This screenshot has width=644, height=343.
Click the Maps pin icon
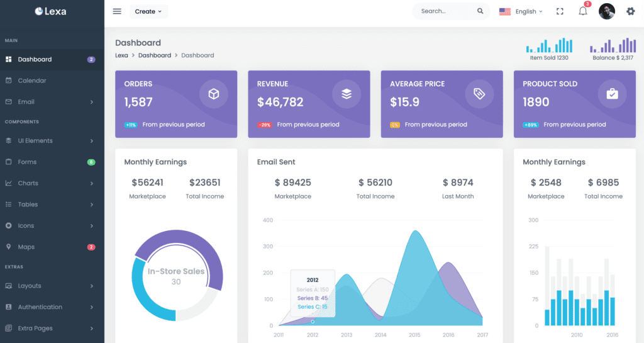[8, 247]
